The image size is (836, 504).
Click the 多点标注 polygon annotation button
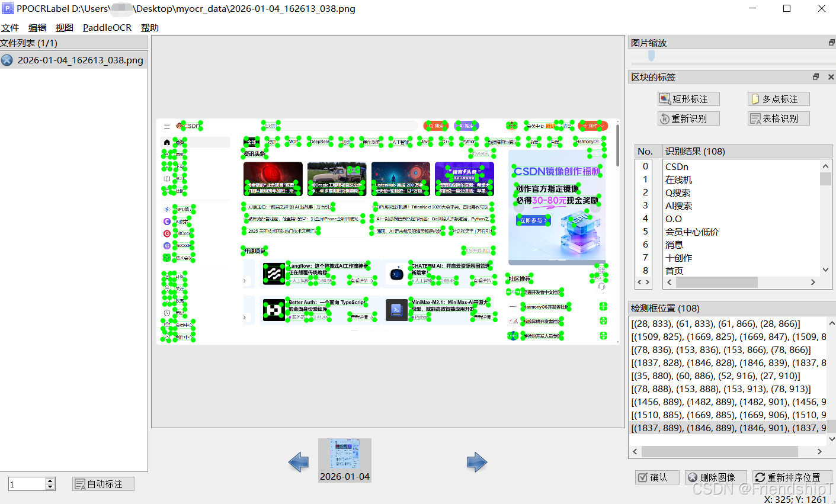tap(779, 99)
